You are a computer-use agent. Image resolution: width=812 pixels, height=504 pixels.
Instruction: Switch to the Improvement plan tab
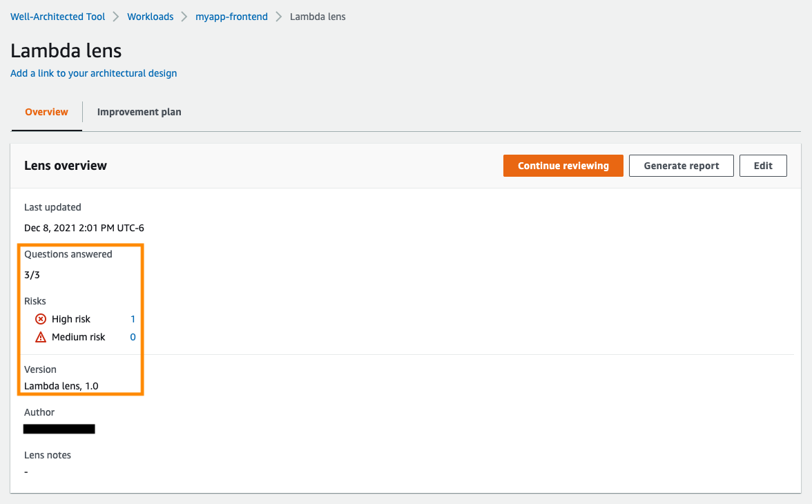pyautogui.click(x=139, y=112)
